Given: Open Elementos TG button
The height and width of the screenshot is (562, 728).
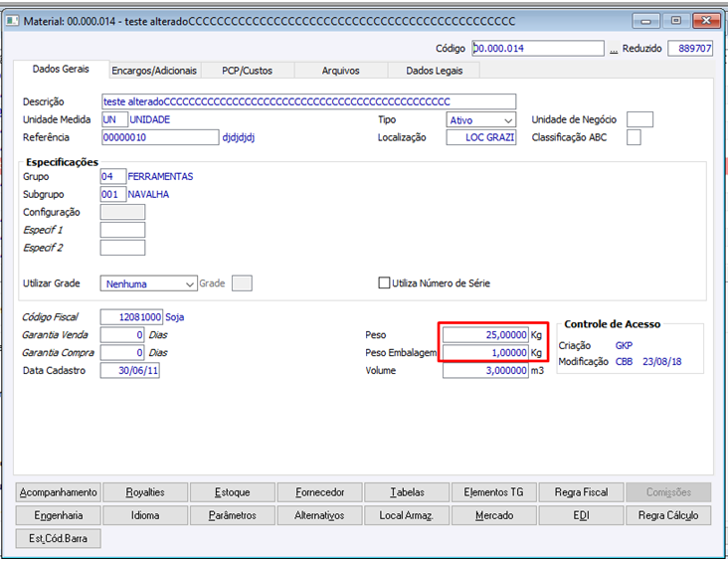Looking at the screenshot, I should [494, 492].
